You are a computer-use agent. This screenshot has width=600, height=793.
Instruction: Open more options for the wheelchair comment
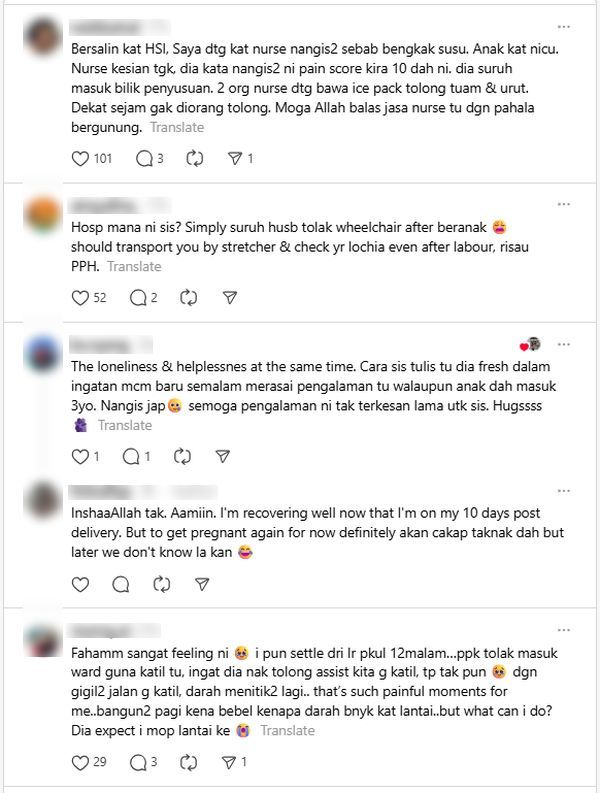click(564, 204)
